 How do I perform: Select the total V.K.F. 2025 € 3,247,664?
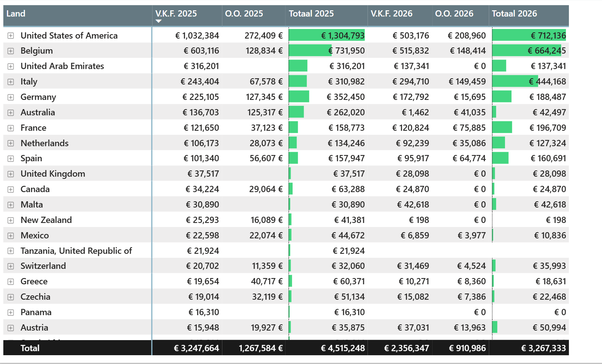coord(197,348)
